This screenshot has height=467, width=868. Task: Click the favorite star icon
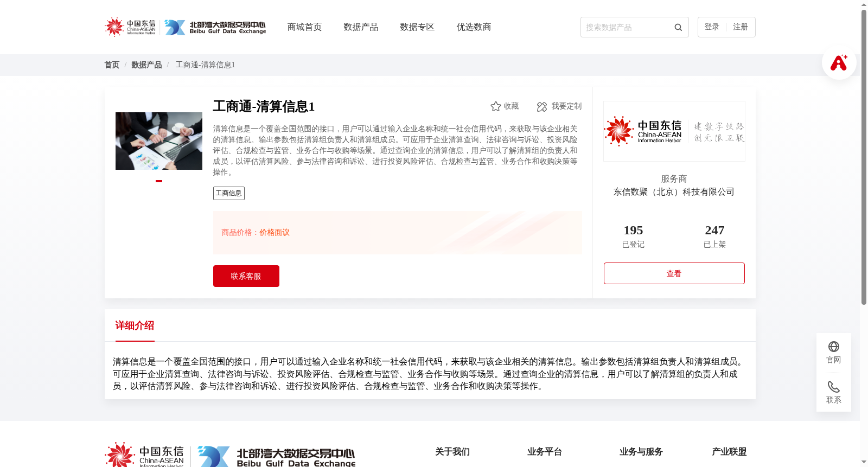(495, 106)
